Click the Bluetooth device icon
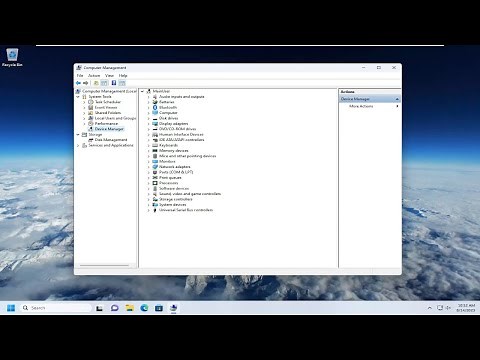 pyautogui.click(x=155, y=107)
